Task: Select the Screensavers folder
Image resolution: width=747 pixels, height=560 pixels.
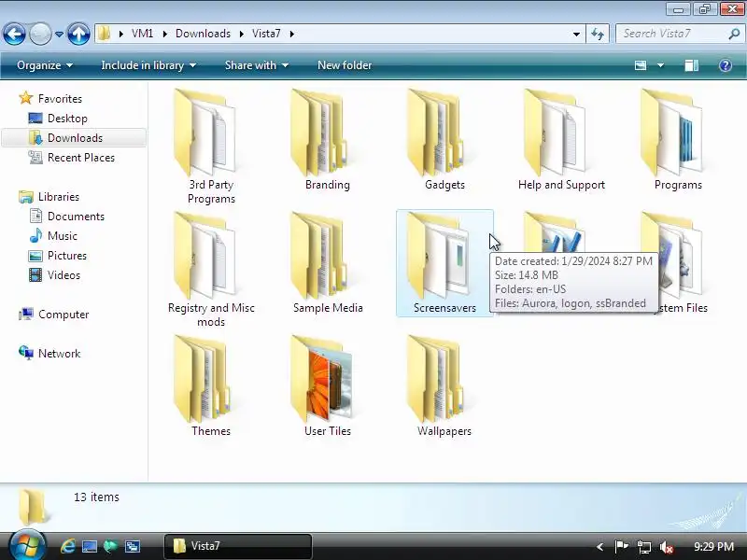Action: pos(444,263)
